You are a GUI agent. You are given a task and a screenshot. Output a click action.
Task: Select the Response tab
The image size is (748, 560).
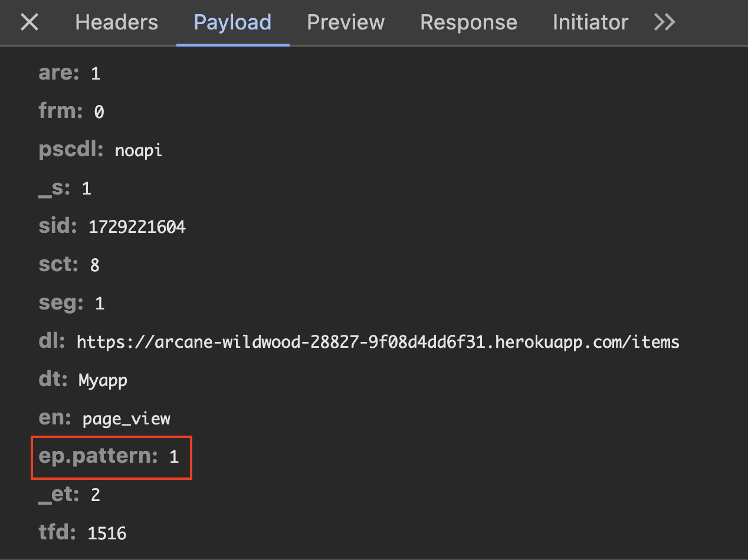pos(468,22)
